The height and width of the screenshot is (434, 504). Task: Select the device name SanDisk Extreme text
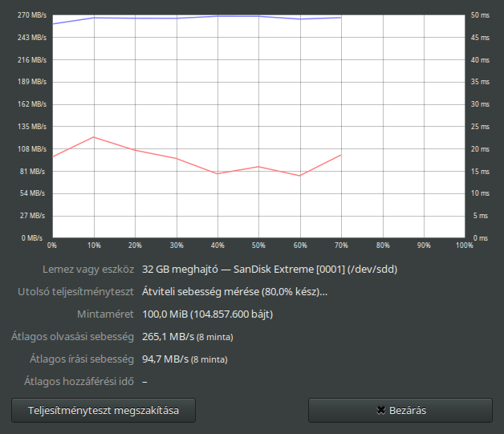[273, 270]
